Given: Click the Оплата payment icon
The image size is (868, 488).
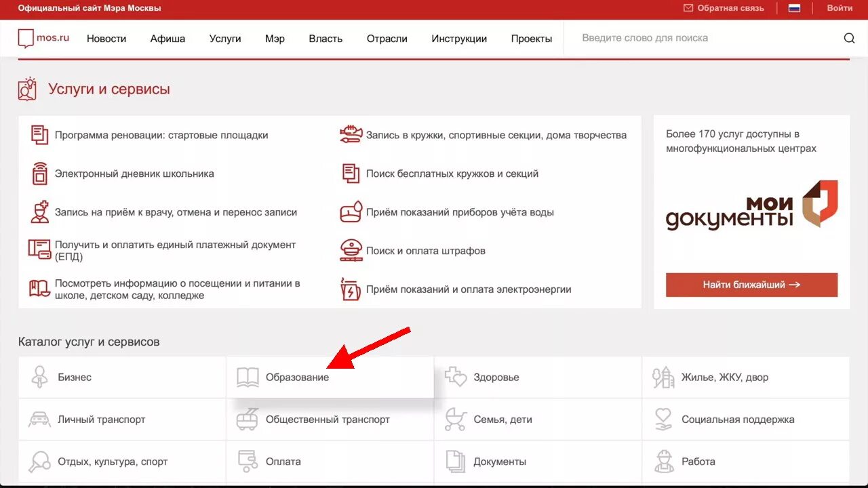Looking at the screenshot, I should pyautogui.click(x=248, y=462).
